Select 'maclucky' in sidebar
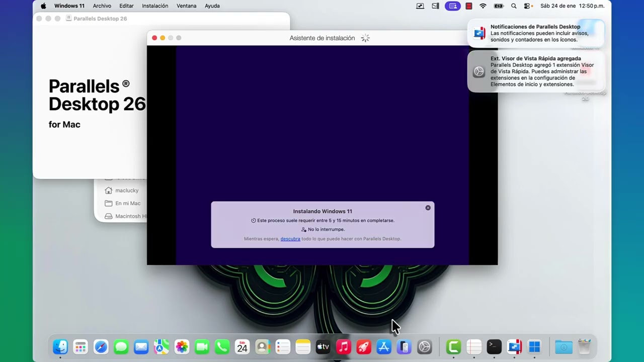The width and height of the screenshot is (644, 362). coord(126,191)
